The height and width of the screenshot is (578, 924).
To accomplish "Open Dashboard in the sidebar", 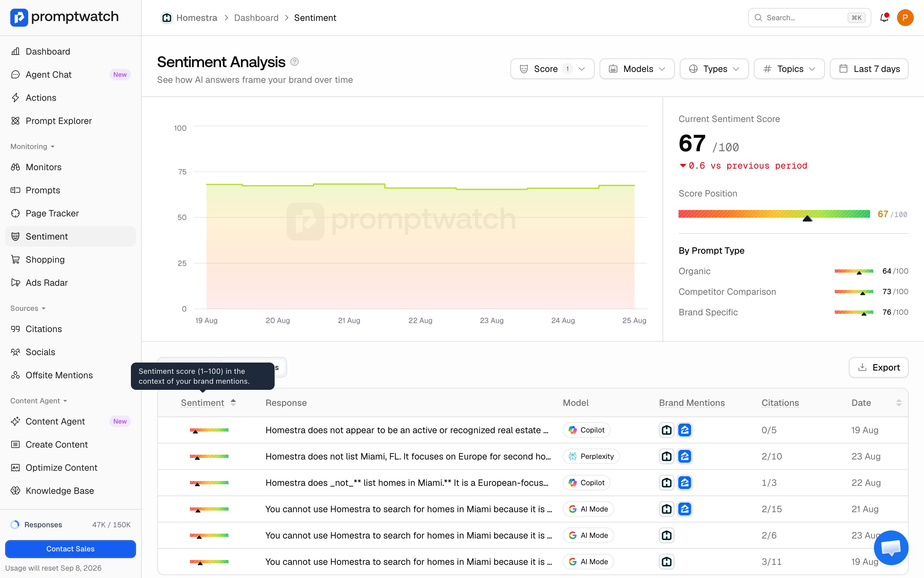I will coord(71,51).
